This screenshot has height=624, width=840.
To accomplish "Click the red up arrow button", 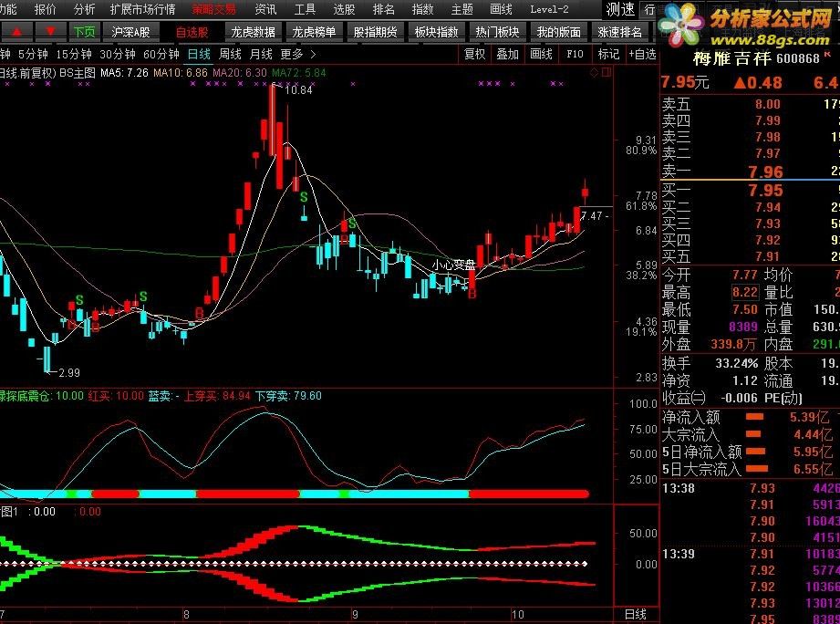I will [x=16, y=32].
